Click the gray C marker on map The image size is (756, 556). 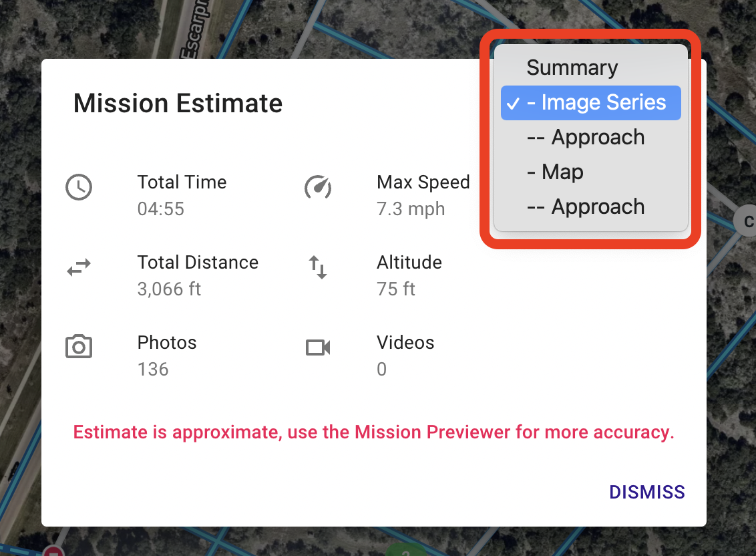746,221
